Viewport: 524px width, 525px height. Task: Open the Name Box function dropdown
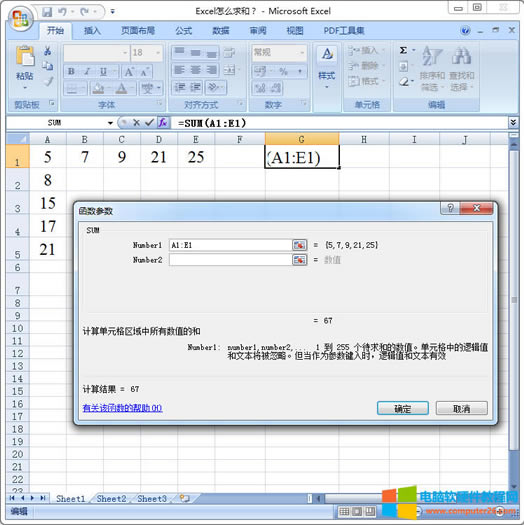tap(110, 123)
